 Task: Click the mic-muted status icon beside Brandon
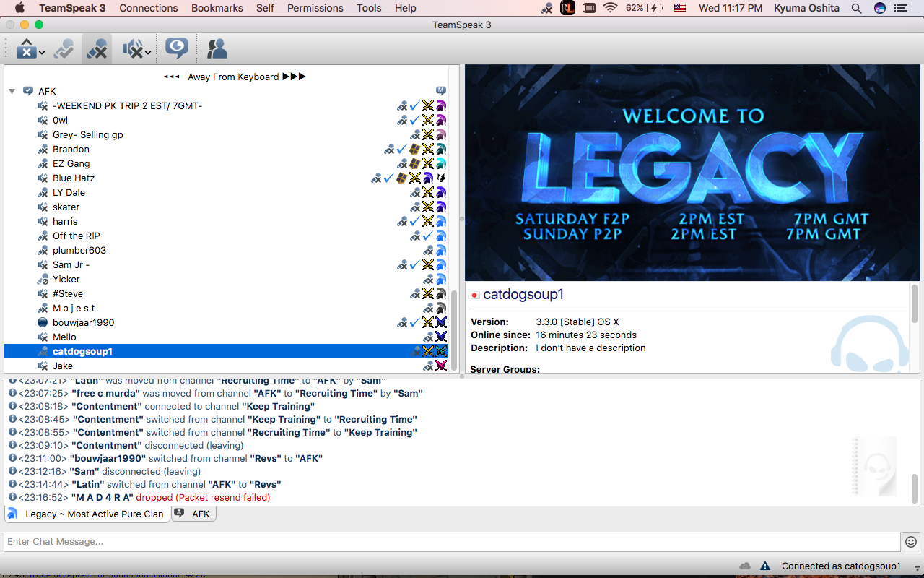pyautogui.click(x=43, y=149)
